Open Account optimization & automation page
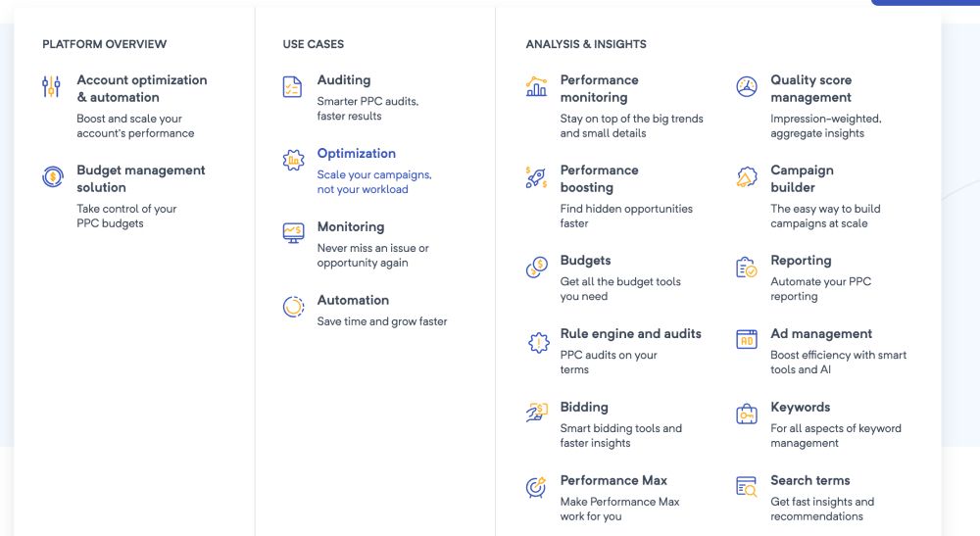The image size is (980, 536). tap(142, 88)
